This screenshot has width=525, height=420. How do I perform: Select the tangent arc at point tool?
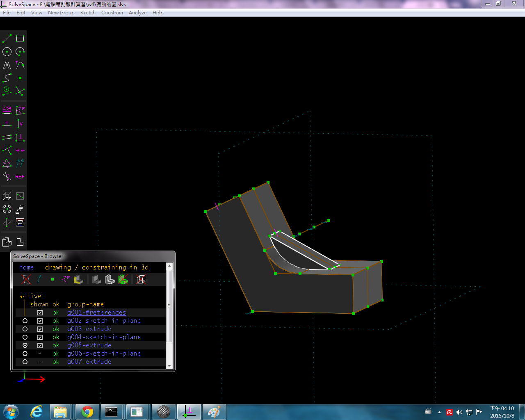[x=20, y=65]
